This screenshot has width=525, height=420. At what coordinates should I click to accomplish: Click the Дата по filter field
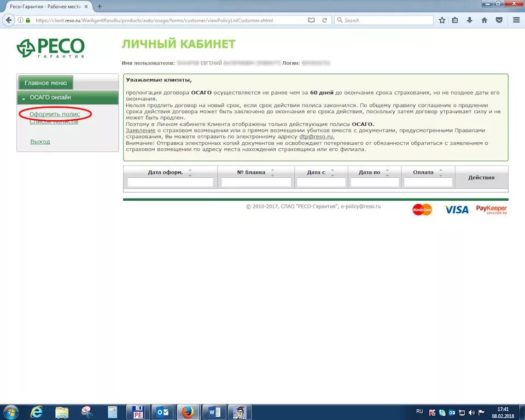pyautogui.click(x=374, y=182)
